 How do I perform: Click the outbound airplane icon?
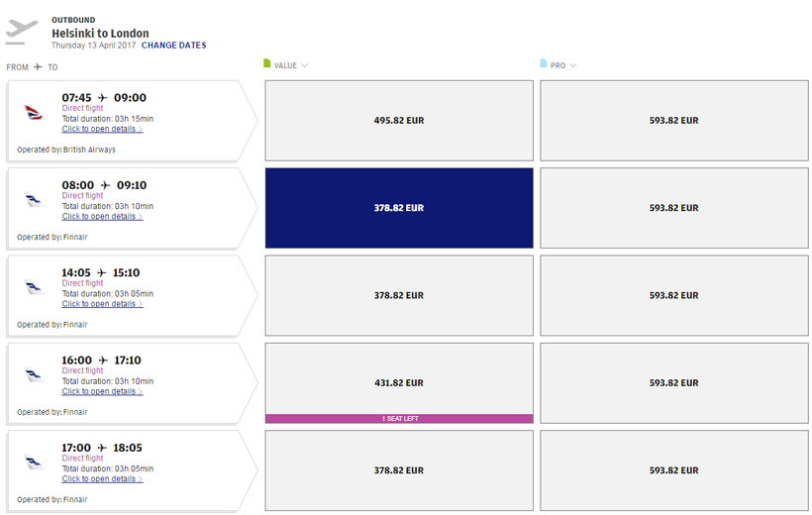(21, 31)
